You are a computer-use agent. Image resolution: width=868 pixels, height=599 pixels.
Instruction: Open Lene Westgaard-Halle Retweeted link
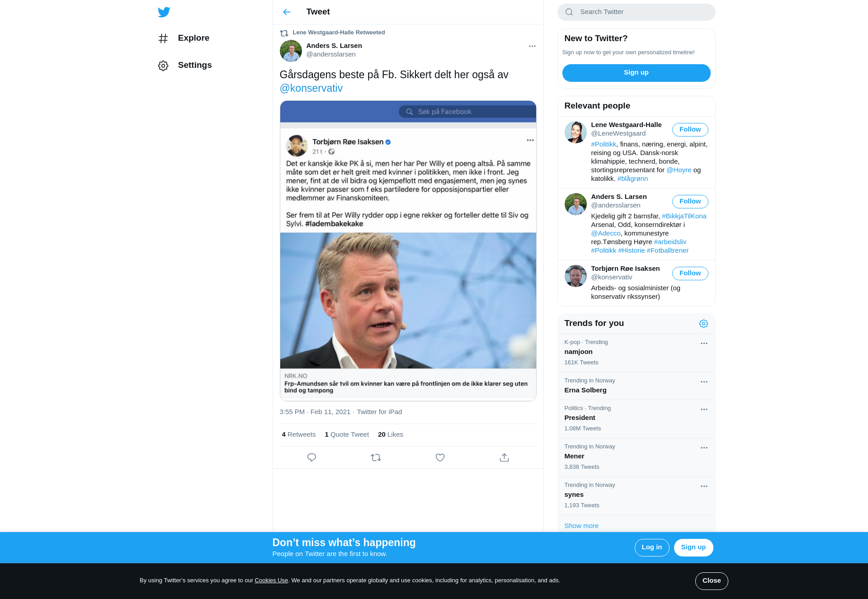339,33
